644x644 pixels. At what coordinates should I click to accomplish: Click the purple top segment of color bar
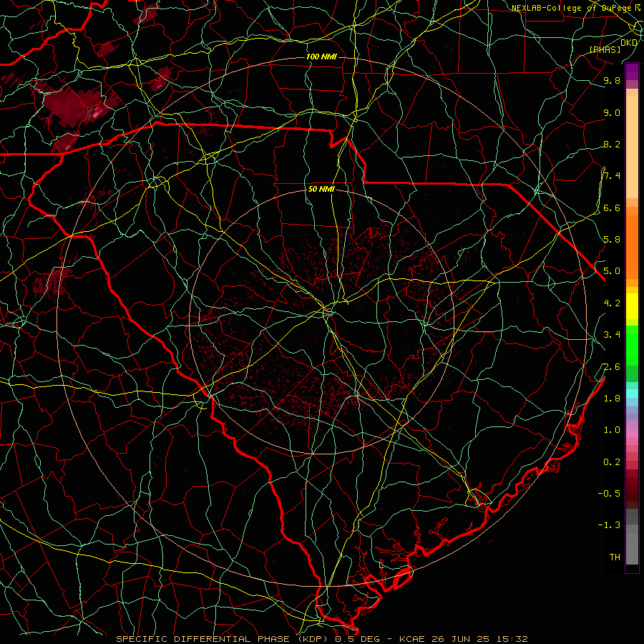[x=632, y=72]
